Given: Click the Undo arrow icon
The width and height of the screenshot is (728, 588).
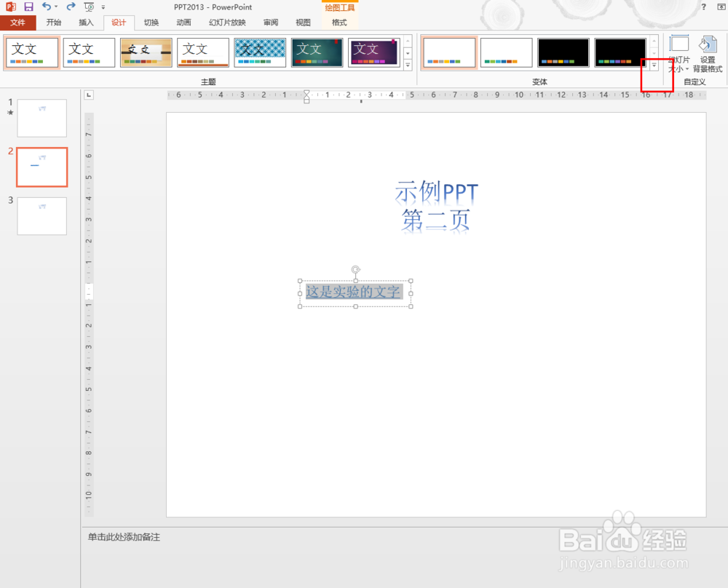Looking at the screenshot, I should coord(46,7).
